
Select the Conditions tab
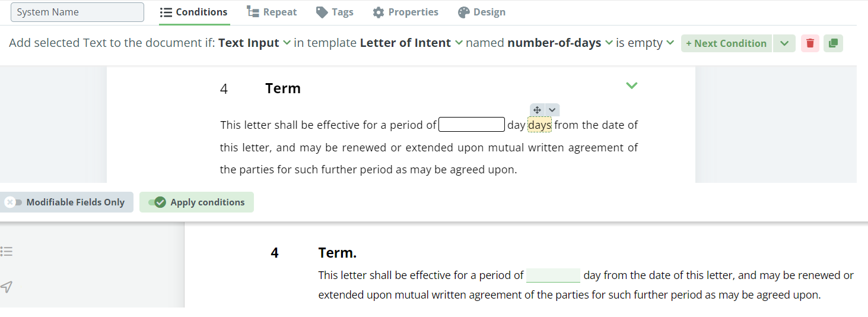194,12
